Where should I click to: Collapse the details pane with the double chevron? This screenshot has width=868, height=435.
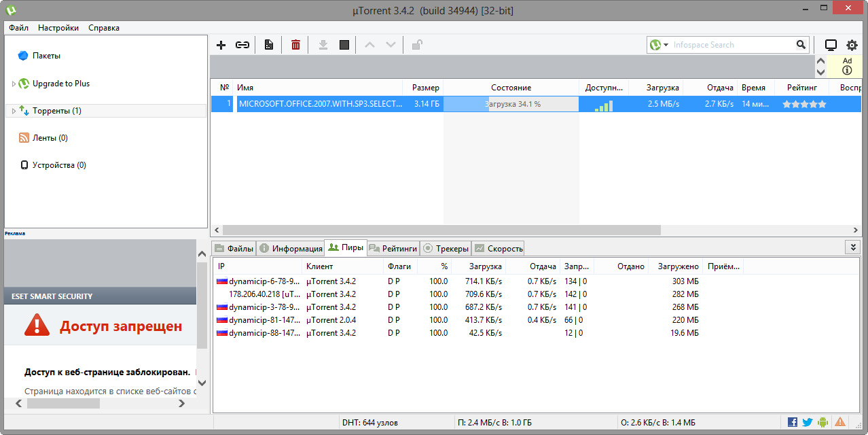coord(853,247)
